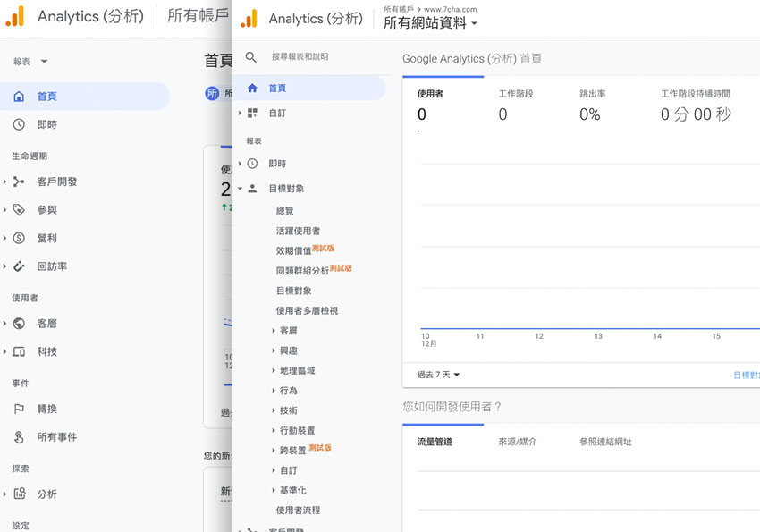This screenshot has height=532, width=760.
Task: Expand 地理區域 submenu
Action: tap(274, 371)
